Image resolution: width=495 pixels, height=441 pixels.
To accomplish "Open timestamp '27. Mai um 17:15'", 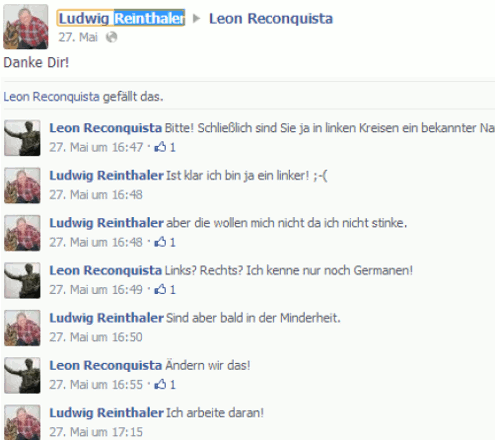I will (x=96, y=432).
